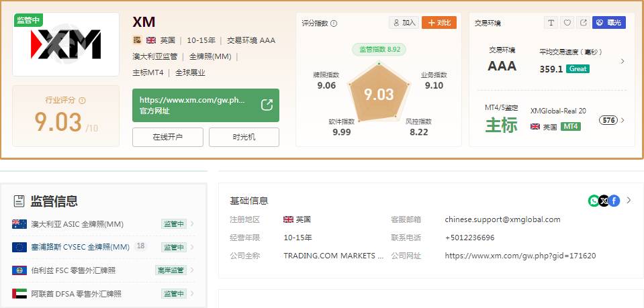The image size is (644, 308).
Task: Click the 行业评分 9.03 score card
Action: tap(66, 116)
